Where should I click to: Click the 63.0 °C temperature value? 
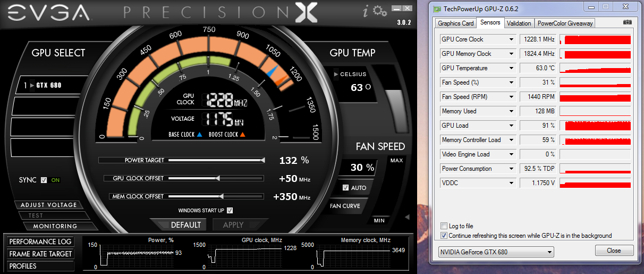537,68
